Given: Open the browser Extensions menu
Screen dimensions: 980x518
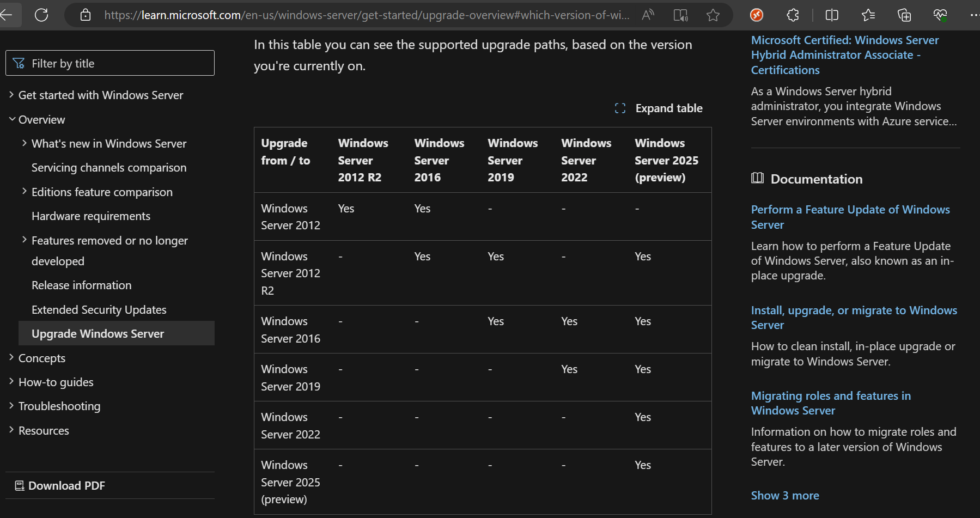Looking at the screenshot, I should (x=793, y=15).
